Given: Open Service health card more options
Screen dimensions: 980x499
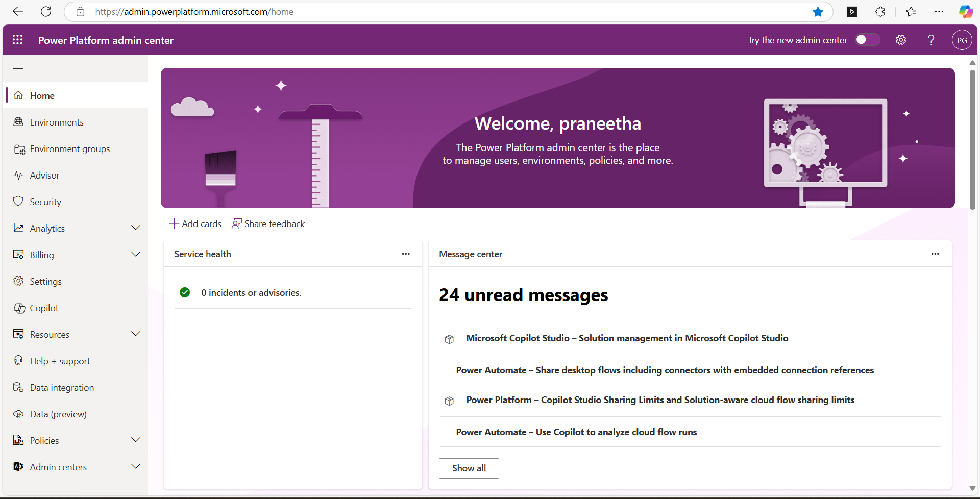Looking at the screenshot, I should coord(406,254).
